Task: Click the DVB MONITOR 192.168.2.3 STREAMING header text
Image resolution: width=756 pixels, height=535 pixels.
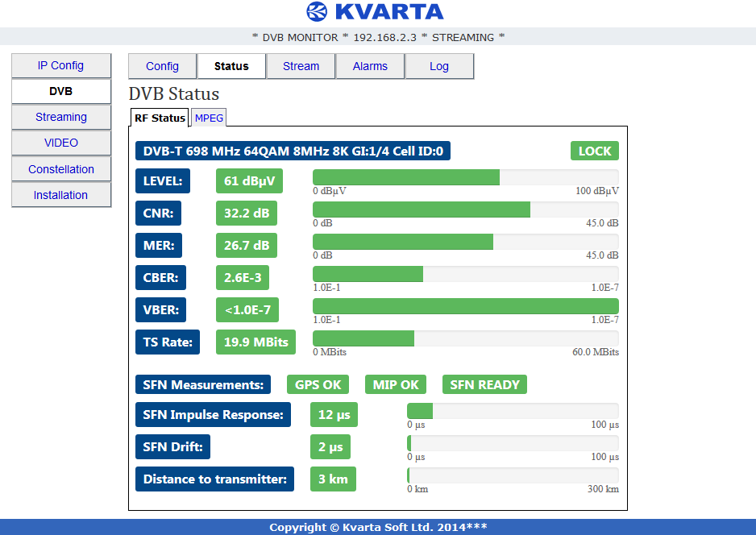Action: [x=379, y=37]
